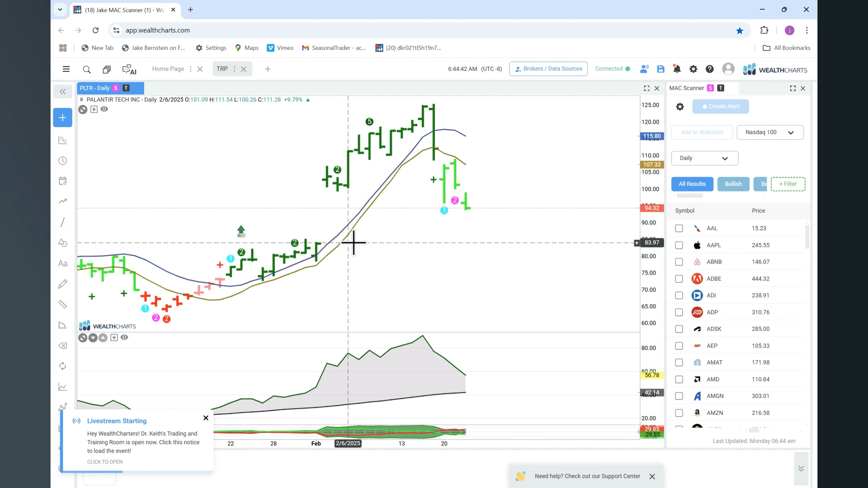The image size is (868, 488).
Task: Switch to the Home Page tab
Action: coord(168,69)
